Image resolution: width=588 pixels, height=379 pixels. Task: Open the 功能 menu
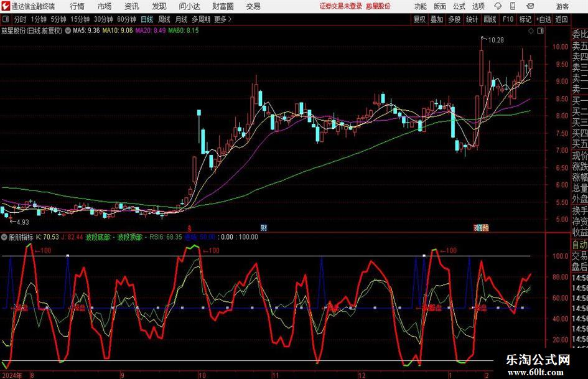tap(421, 6)
